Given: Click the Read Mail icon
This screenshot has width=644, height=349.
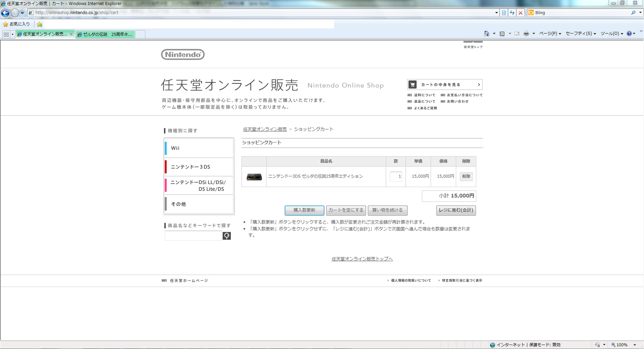Looking at the screenshot, I should [x=517, y=33].
